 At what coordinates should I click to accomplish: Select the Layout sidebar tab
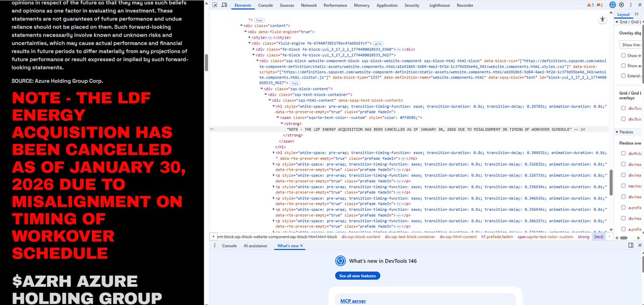point(624,15)
